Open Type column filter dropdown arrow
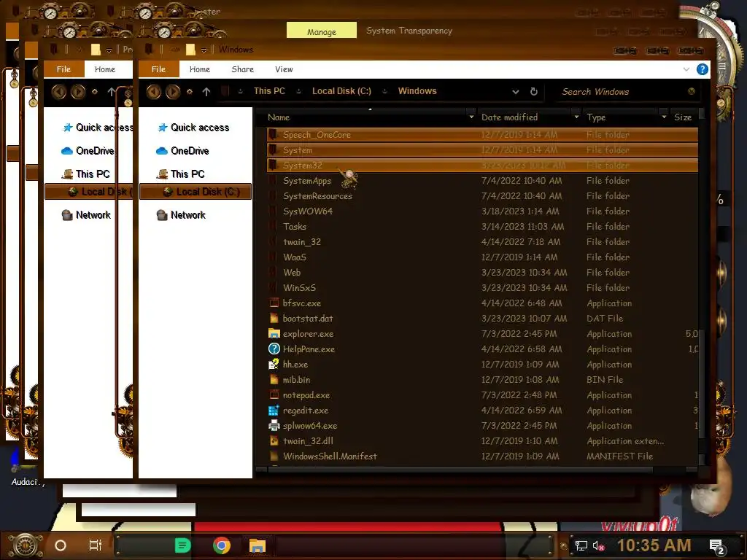This screenshot has width=747, height=560. [664, 117]
